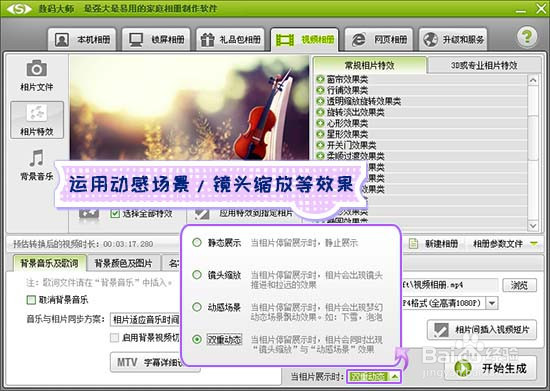Toggle the 选择全部特效 checkbox
Image resolution: width=550 pixels, height=391 pixels.
point(115,213)
